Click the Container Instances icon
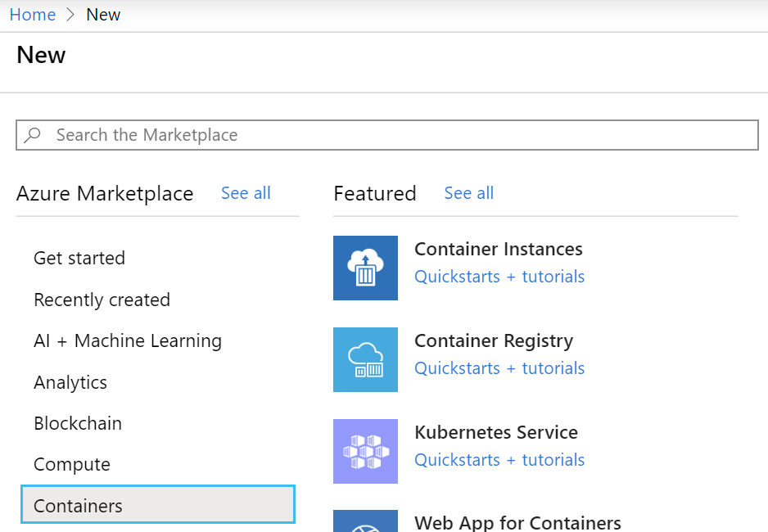The height and width of the screenshot is (532, 768). (365, 268)
